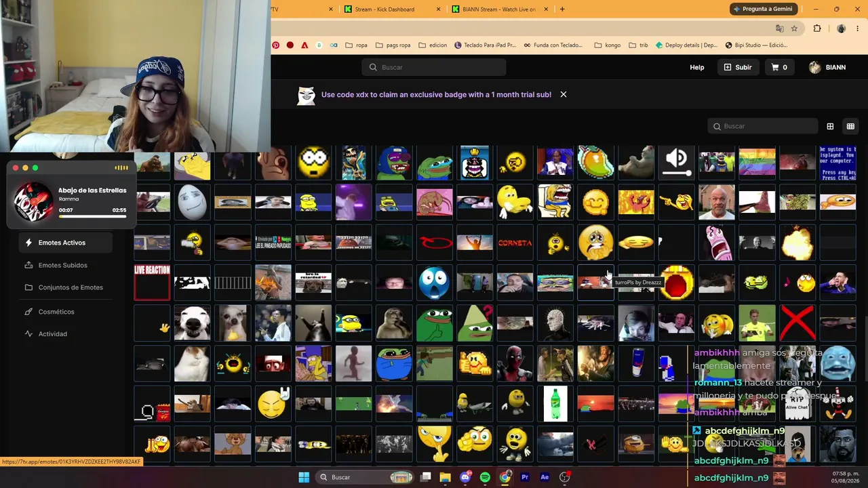The image size is (868, 488).
Task: Open the Chrome profile avatar
Action: [841, 28]
